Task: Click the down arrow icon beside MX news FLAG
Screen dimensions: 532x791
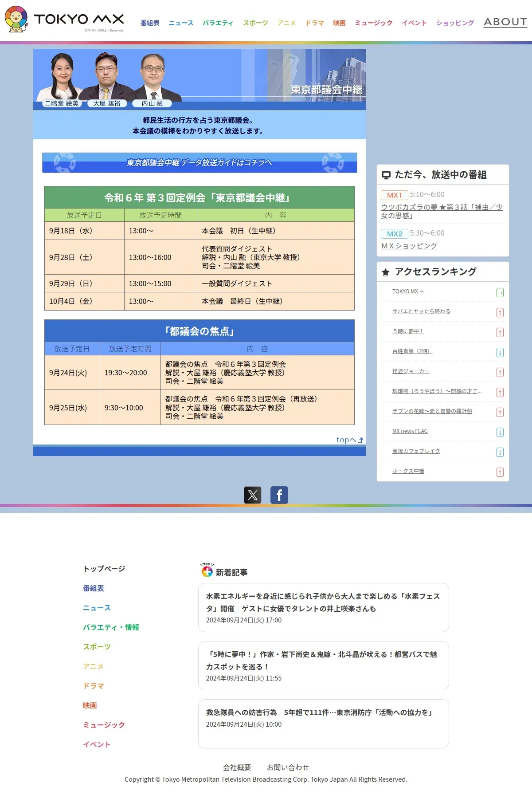Action: (x=500, y=432)
